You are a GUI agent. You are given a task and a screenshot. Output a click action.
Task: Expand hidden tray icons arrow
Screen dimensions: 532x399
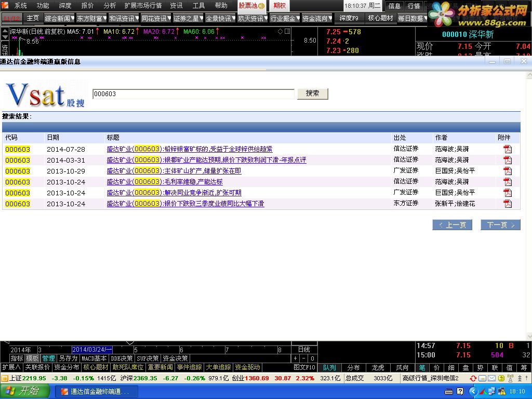click(473, 392)
